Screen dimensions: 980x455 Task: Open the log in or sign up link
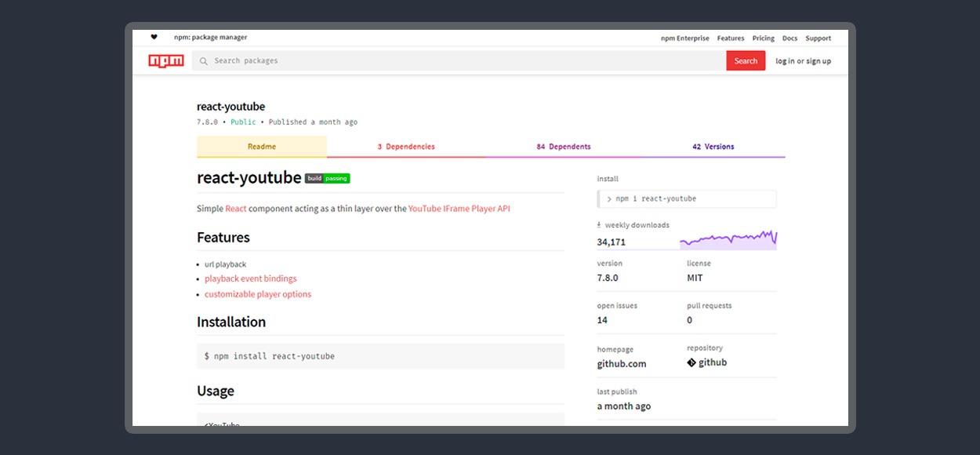pos(804,61)
